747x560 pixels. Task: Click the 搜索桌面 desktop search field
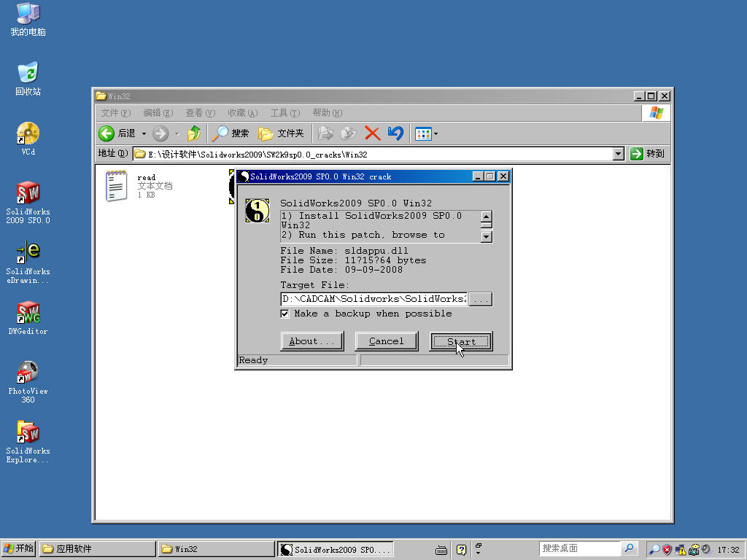click(579, 548)
